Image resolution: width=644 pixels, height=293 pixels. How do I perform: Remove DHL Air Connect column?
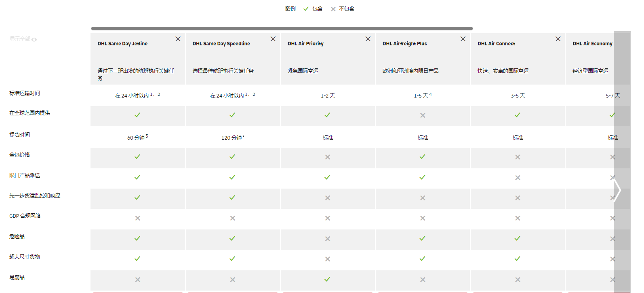pos(558,39)
